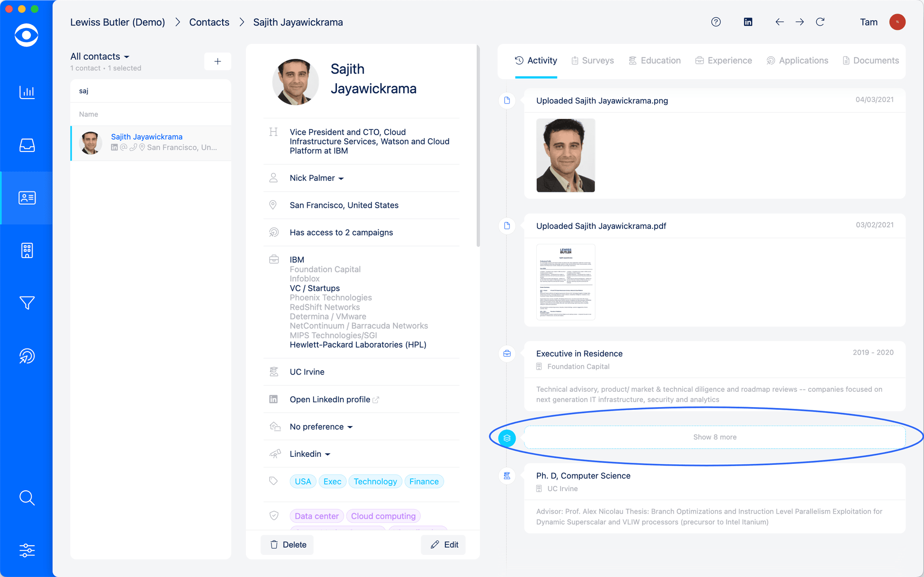Click the funnel filter sidebar icon
The width and height of the screenshot is (924, 577).
coord(27,303)
